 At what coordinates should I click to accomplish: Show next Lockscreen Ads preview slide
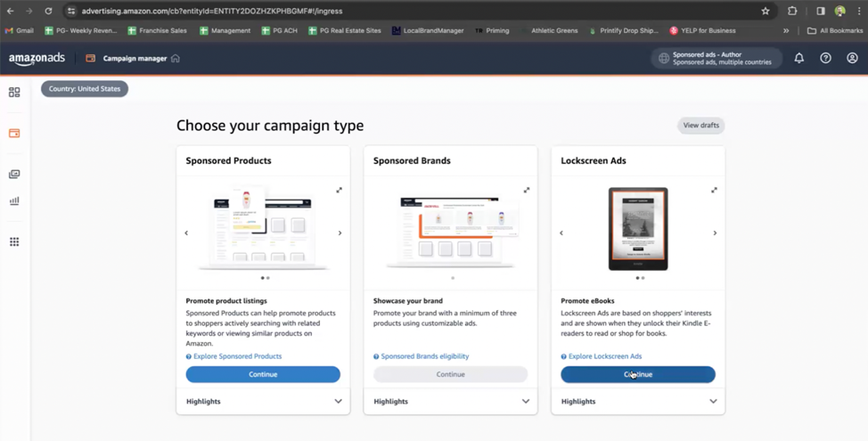click(715, 233)
